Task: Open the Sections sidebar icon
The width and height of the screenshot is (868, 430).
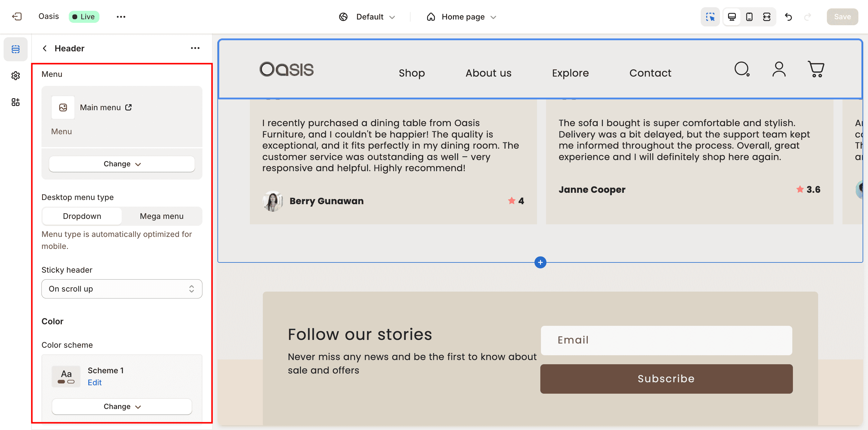Action: pyautogui.click(x=16, y=49)
